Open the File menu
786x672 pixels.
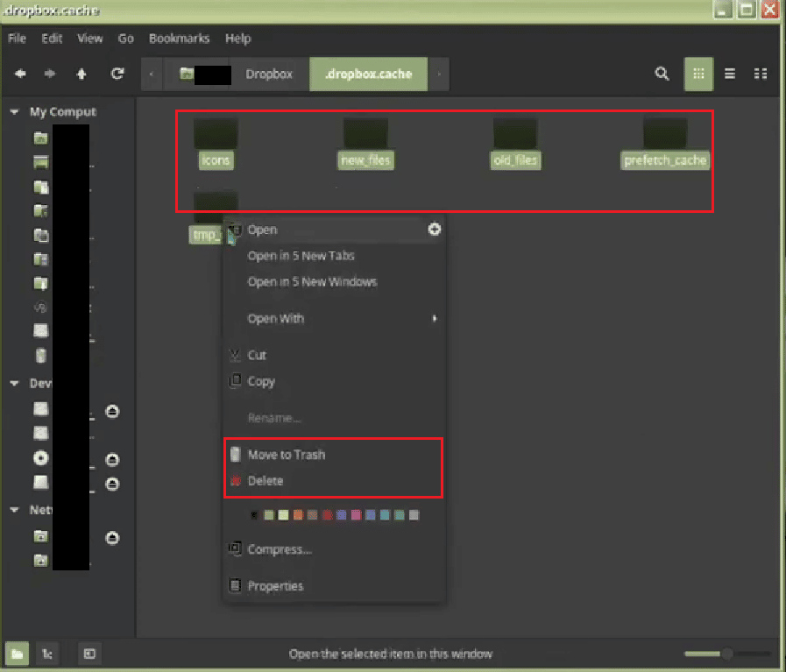click(x=17, y=39)
